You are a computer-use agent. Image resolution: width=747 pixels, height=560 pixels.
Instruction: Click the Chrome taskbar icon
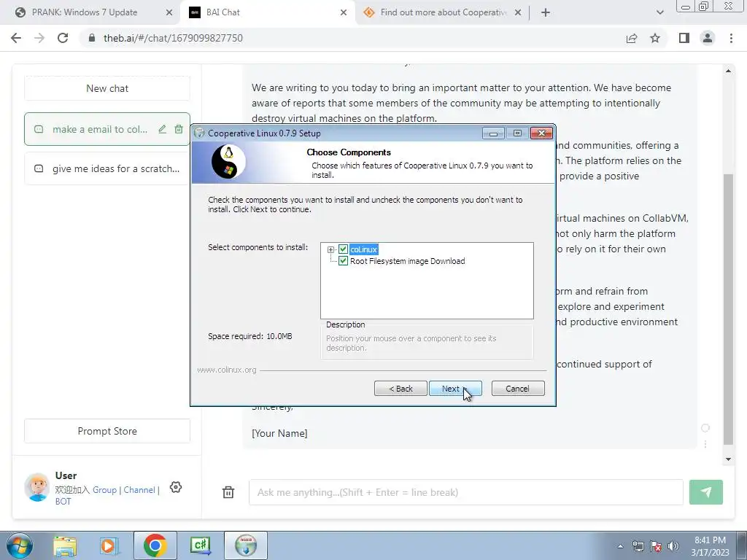point(155,545)
